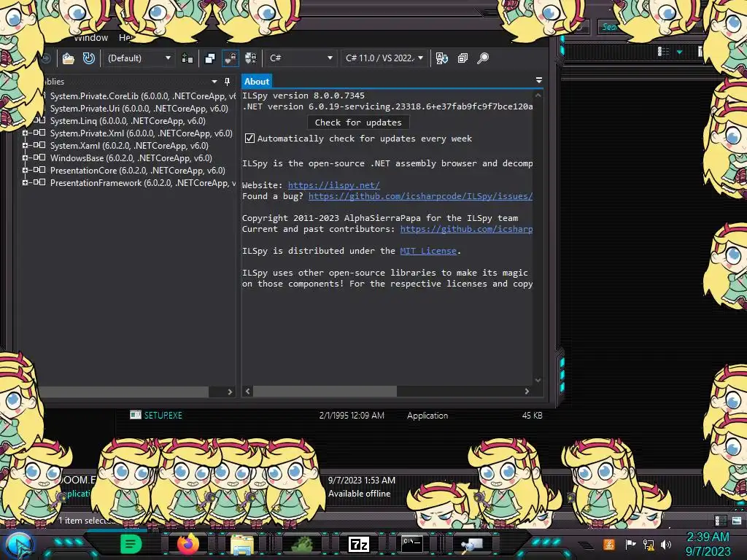Click the Java tray icon
Image resolution: width=747 pixels, height=560 pixels.
[x=609, y=544]
